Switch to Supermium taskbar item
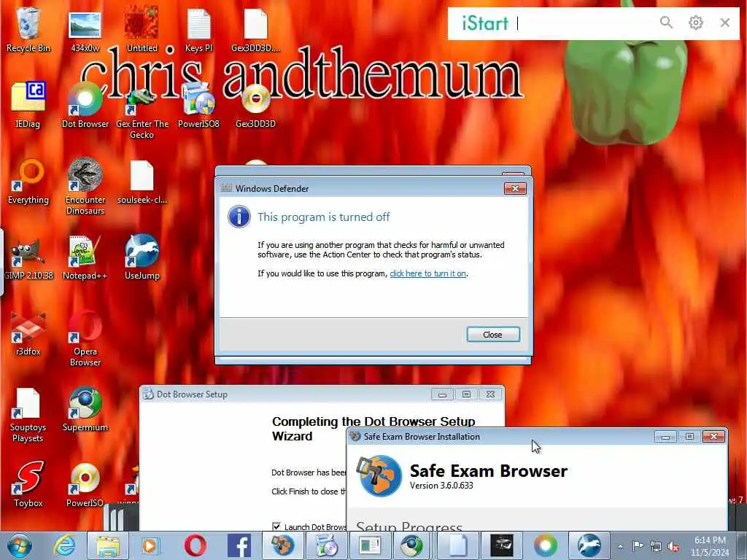The width and height of the screenshot is (747, 560). point(412,545)
